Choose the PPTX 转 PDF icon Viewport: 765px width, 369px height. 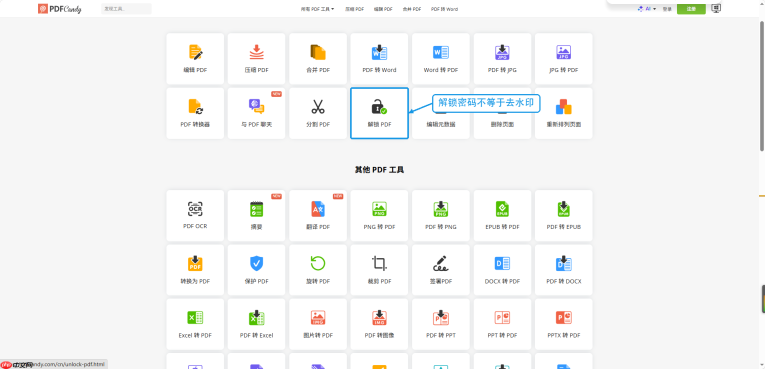click(x=564, y=318)
